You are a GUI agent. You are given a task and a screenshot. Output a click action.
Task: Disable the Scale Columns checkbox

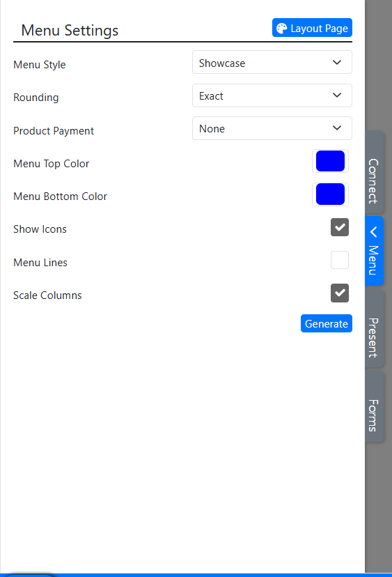click(x=339, y=293)
